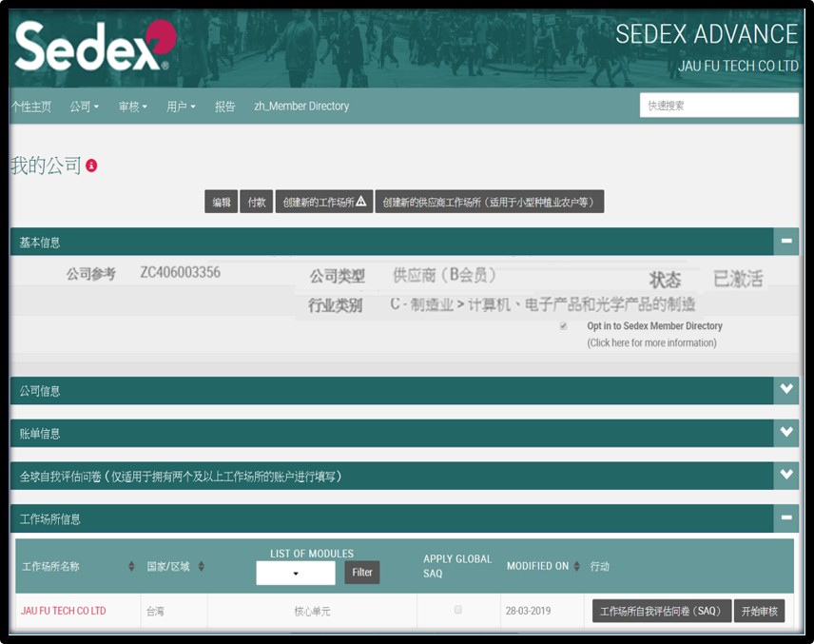Click the 行业类别 value text
The image size is (814, 644).
pyautogui.click(x=542, y=303)
